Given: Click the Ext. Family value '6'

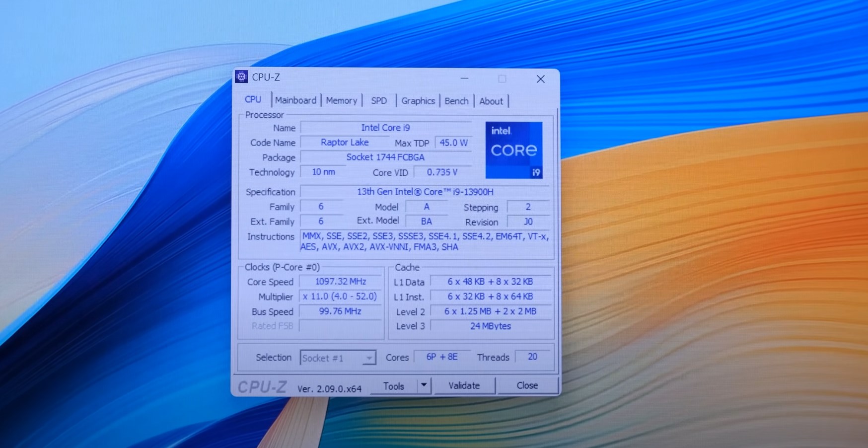Looking at the screenshot, I should pos(321,221).
